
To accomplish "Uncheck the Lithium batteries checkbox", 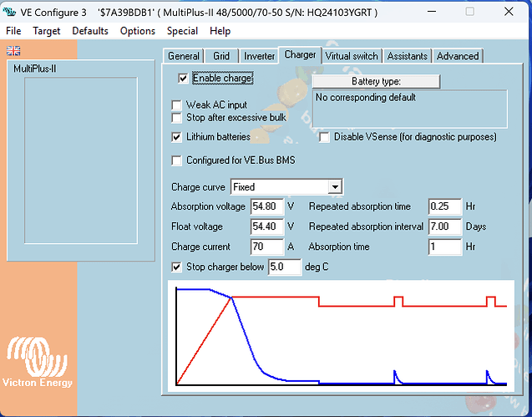I will (x=176, y=137).
